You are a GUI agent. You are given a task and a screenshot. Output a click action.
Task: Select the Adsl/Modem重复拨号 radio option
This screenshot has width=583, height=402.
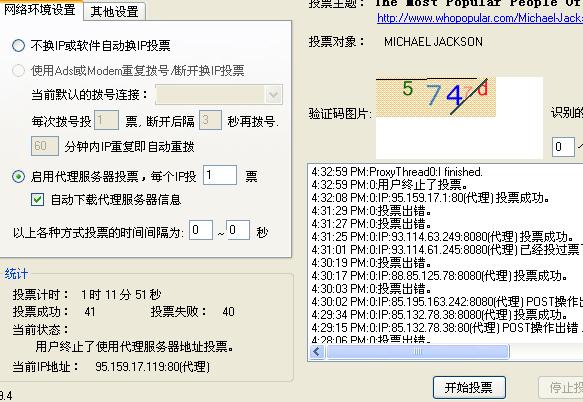point(18,70)
